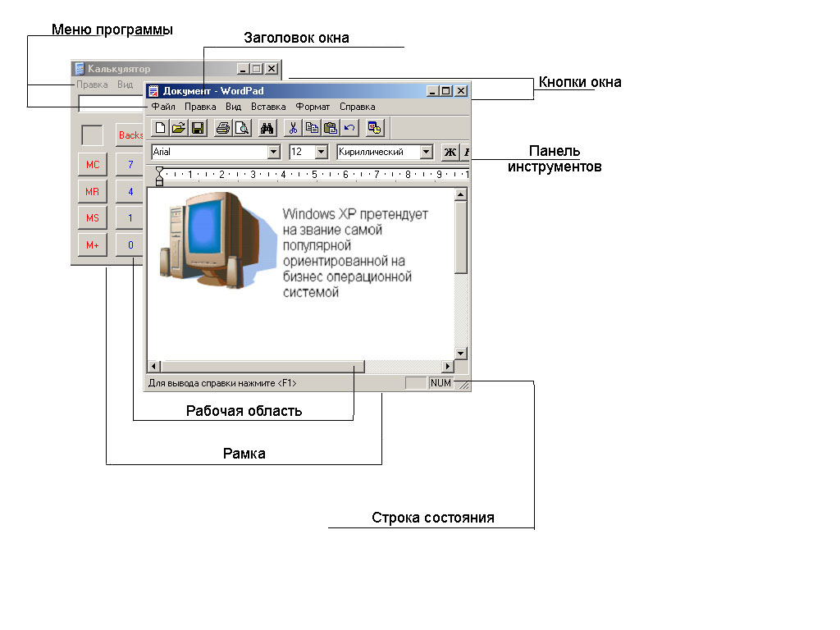
Task: Click the MC button in the Calculator
Action: click(93, 164)
